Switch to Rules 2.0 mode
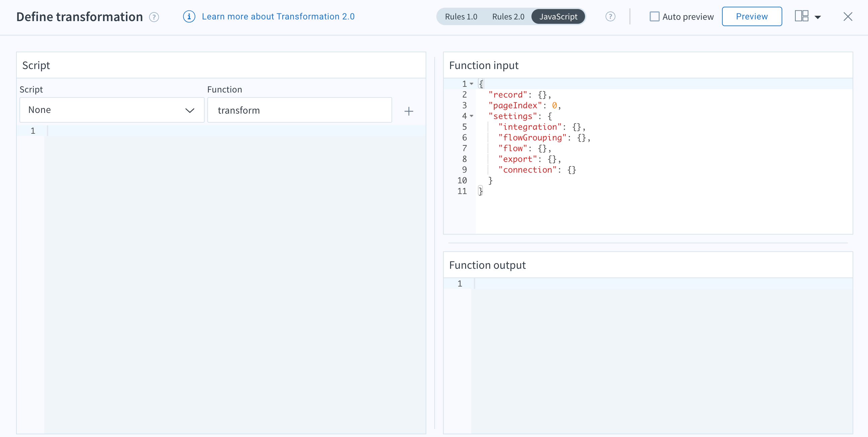Screen dimensions: 868x437 click(508, 16)
